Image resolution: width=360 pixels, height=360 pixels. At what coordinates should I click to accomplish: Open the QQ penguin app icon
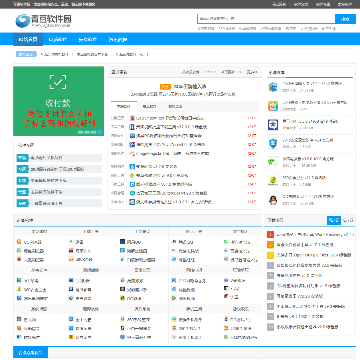tap(273, 200)
